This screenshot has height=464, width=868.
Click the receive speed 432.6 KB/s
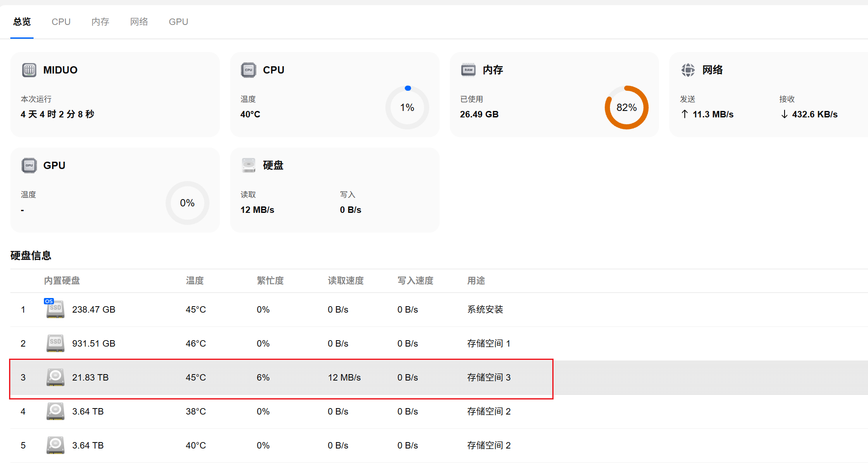pyautogui.click(x=815, y=114)
